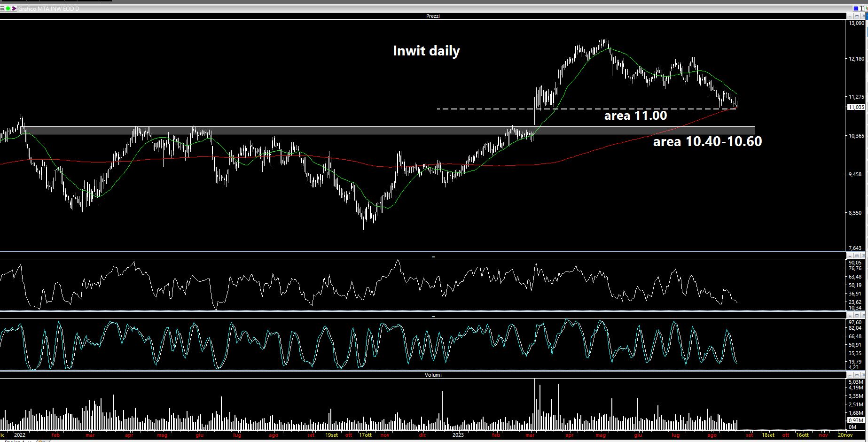This screenshot has height=442, width=868.
Task: Click the green status circle icon
Action: click(x=8, y=8)
